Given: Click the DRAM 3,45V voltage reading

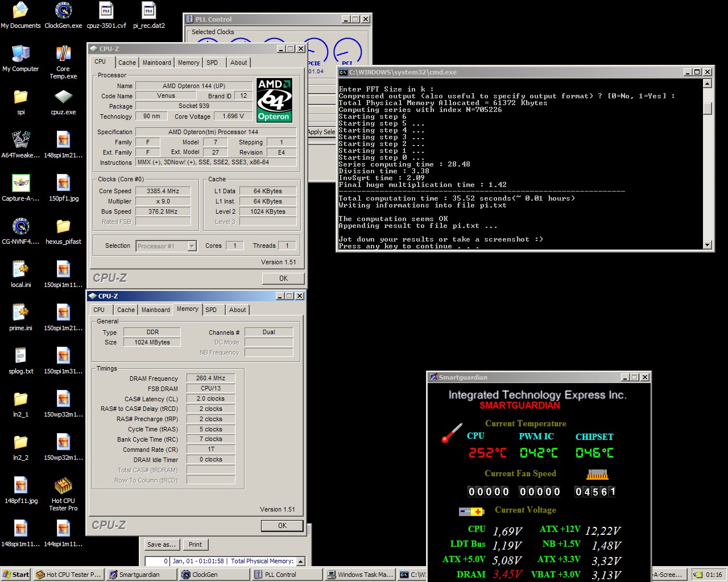Looking at the screenshot, I should [507, 574].
